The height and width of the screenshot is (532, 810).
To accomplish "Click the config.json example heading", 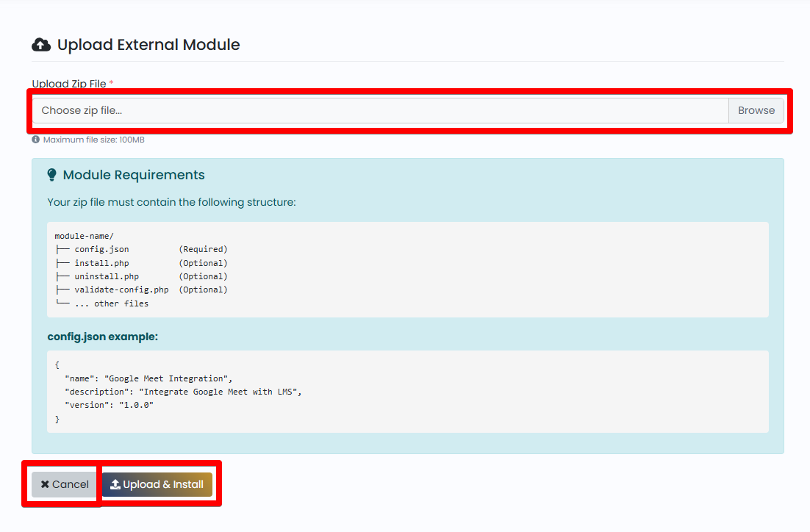I will point(103,337).
